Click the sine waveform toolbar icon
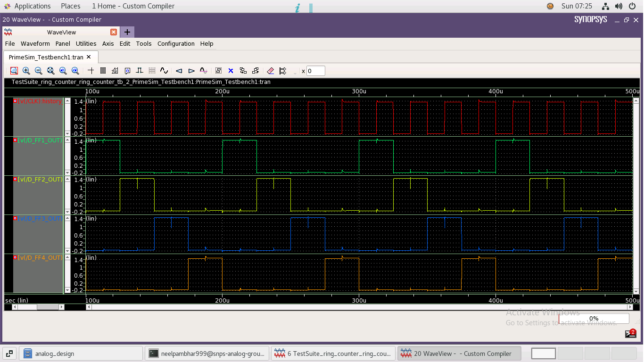This screenshot has height=362, width=644. pyautogui.click(x=164, y=71)
